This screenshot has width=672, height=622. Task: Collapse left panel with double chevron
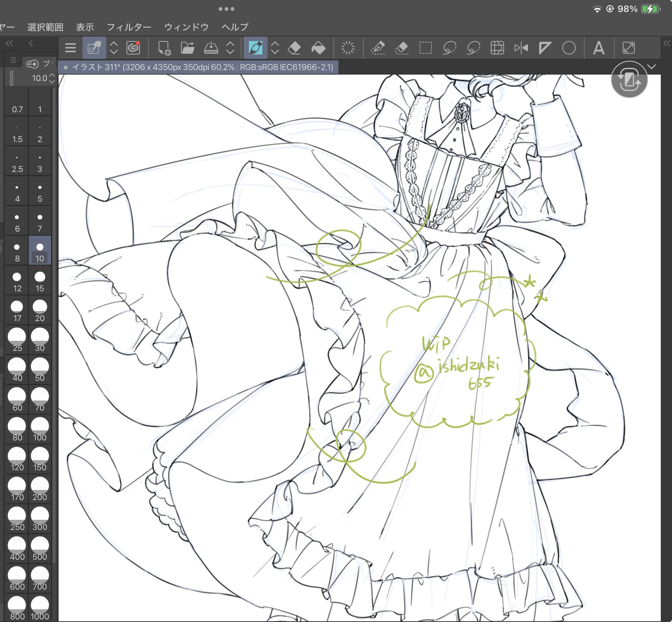[x=10, y=43]
